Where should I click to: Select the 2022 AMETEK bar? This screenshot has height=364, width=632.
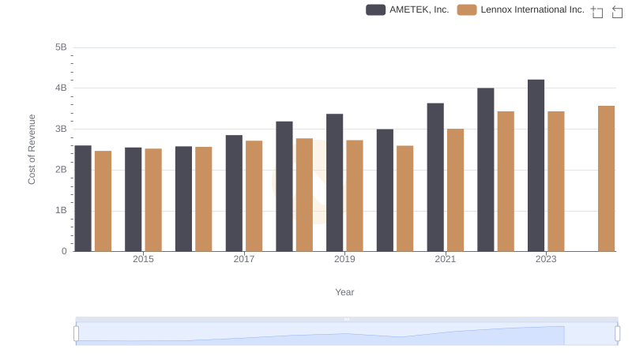(485, 170)
